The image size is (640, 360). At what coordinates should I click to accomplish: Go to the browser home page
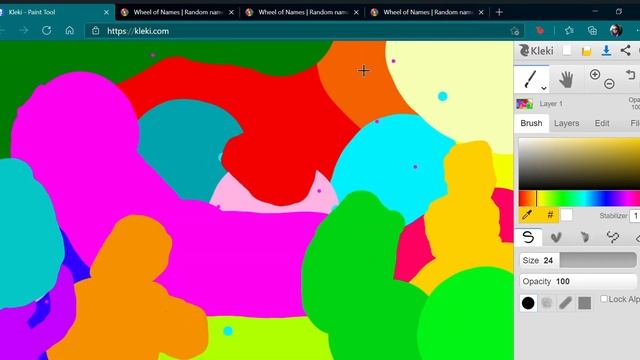tap(70, 31)
